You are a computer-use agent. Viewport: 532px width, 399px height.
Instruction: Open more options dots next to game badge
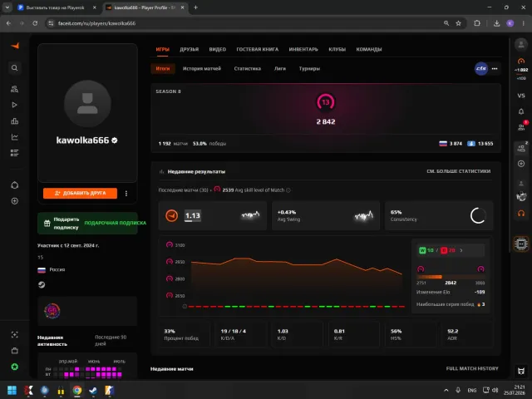pyautogui.click(x=495, y=69)
